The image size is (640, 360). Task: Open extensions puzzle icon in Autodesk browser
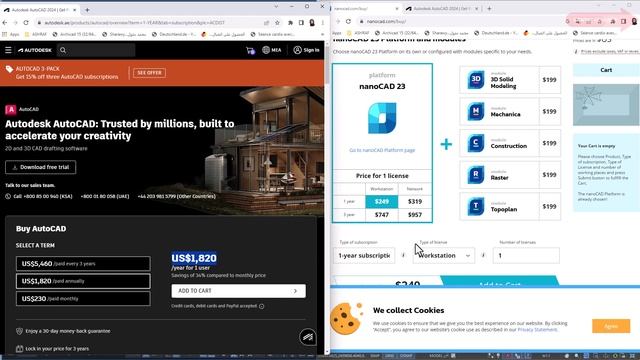tap(290, 23)
